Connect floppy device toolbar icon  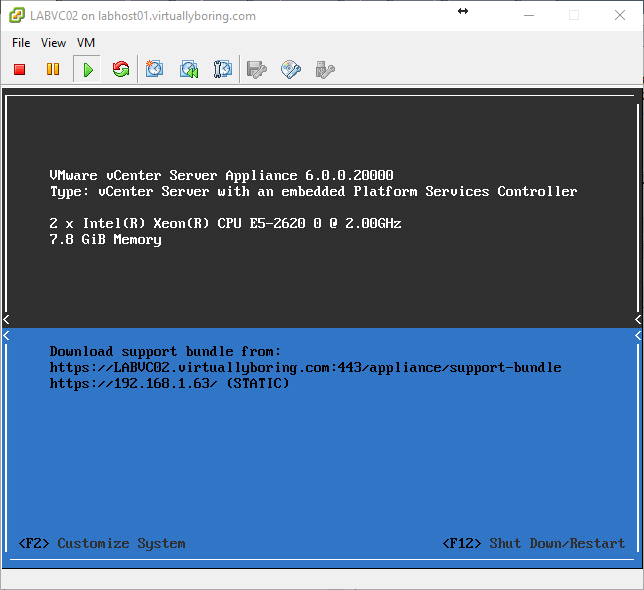257,69
